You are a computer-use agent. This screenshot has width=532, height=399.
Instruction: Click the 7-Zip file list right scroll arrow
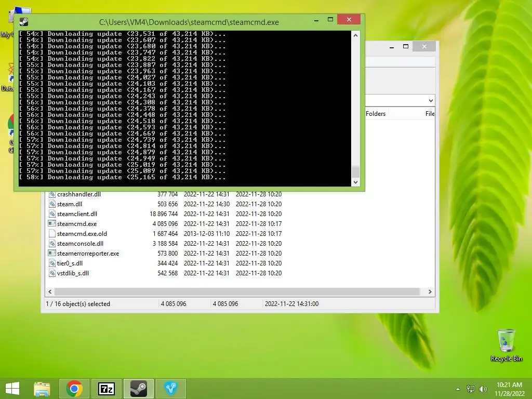[430, 292]
